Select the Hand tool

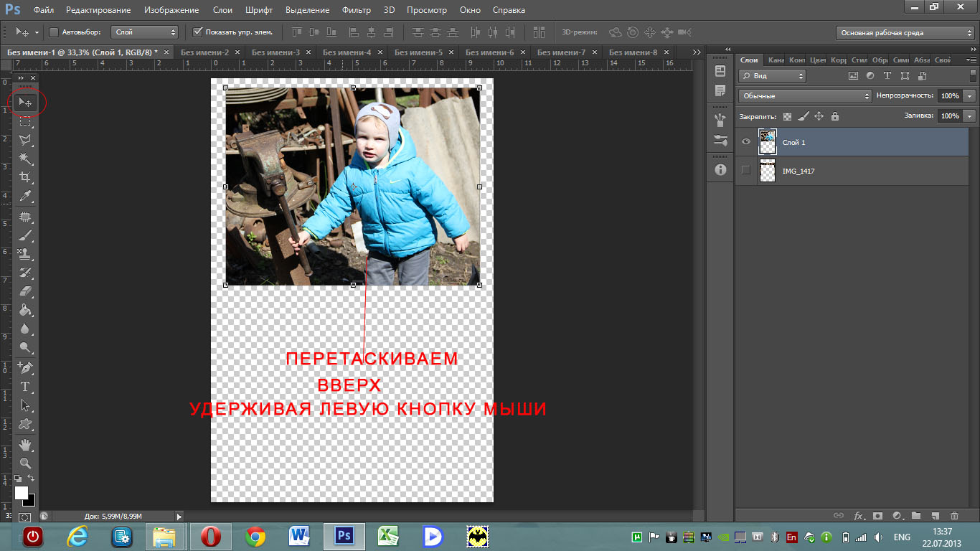pos(25,445)
